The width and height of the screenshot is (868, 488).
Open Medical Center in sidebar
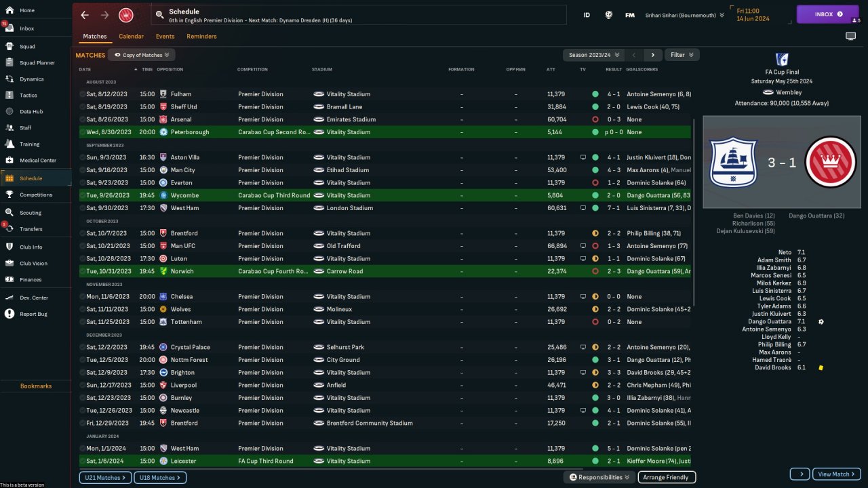[x=37, y=161]
